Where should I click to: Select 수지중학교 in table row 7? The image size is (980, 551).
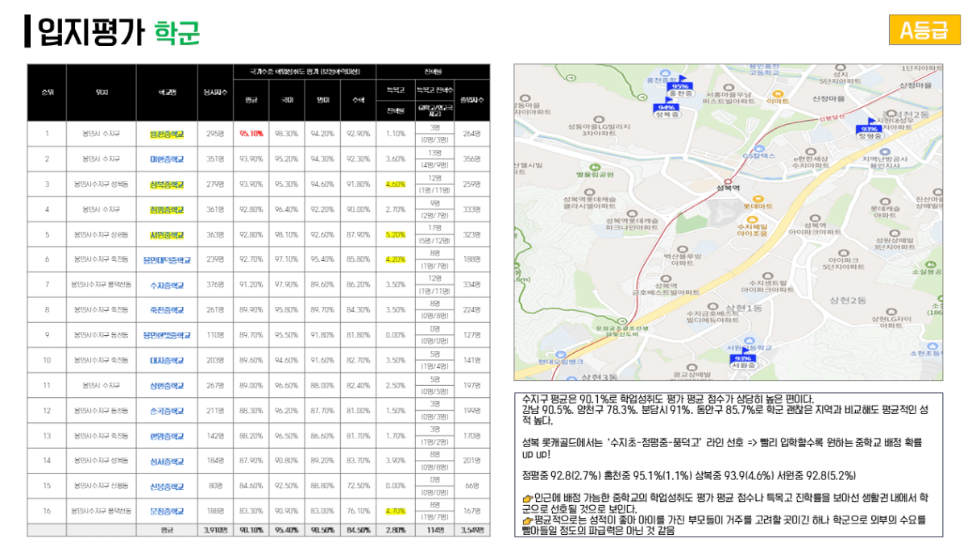click(x=167, y=285)
